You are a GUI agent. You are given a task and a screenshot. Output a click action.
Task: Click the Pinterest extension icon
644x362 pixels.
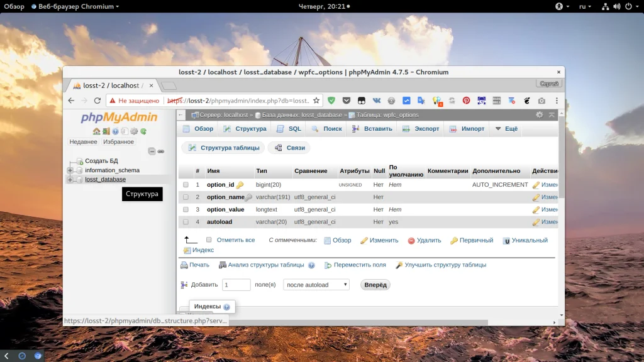click(466, 101)
